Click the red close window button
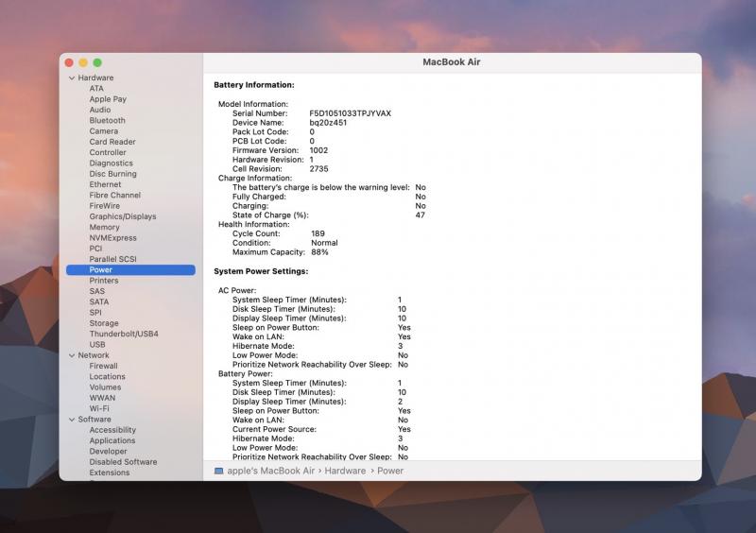 coord(69,62)
